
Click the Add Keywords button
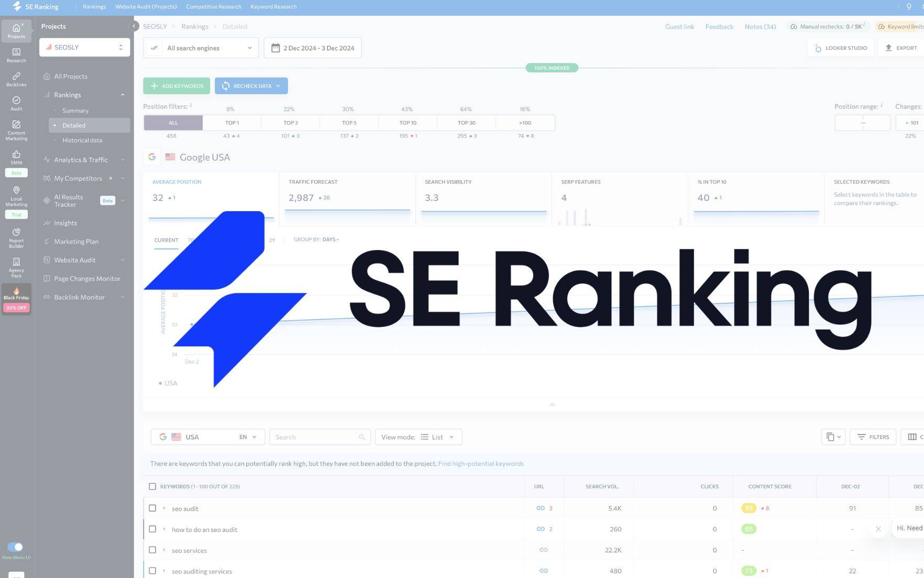pos(177,85)
